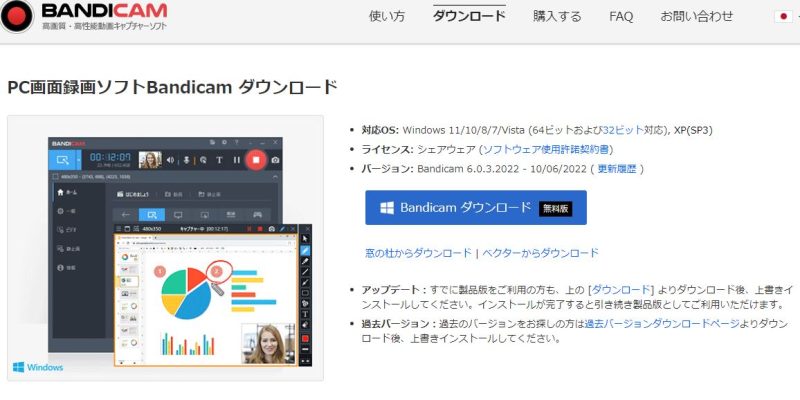Screen dimensions: 800x400
Task: Go to the 購入する page
Action: pos(557,16)
